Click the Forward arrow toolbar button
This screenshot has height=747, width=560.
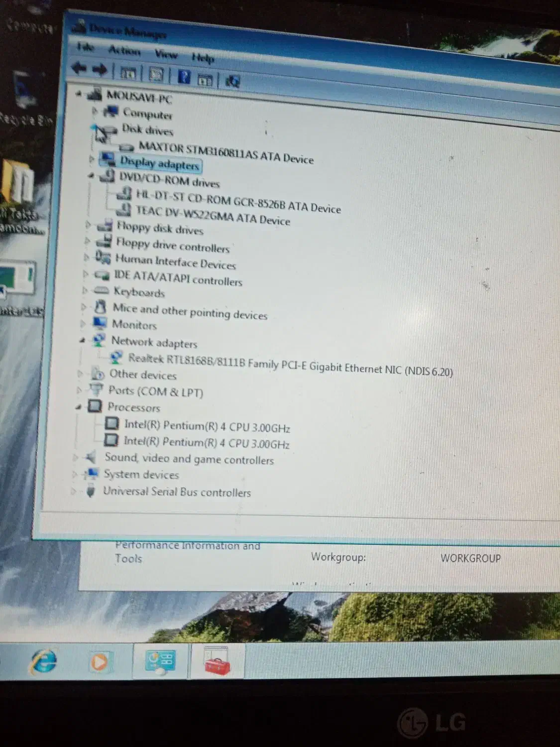pyautogui.click(x=100, y=70)
